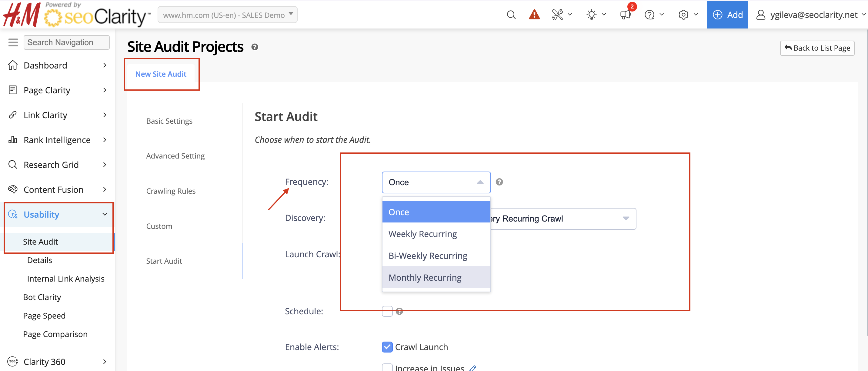Select Monthly Recurring from frequency list
Image resolution: width=868 pixels, height=371 pixels.
click(425, 277)
